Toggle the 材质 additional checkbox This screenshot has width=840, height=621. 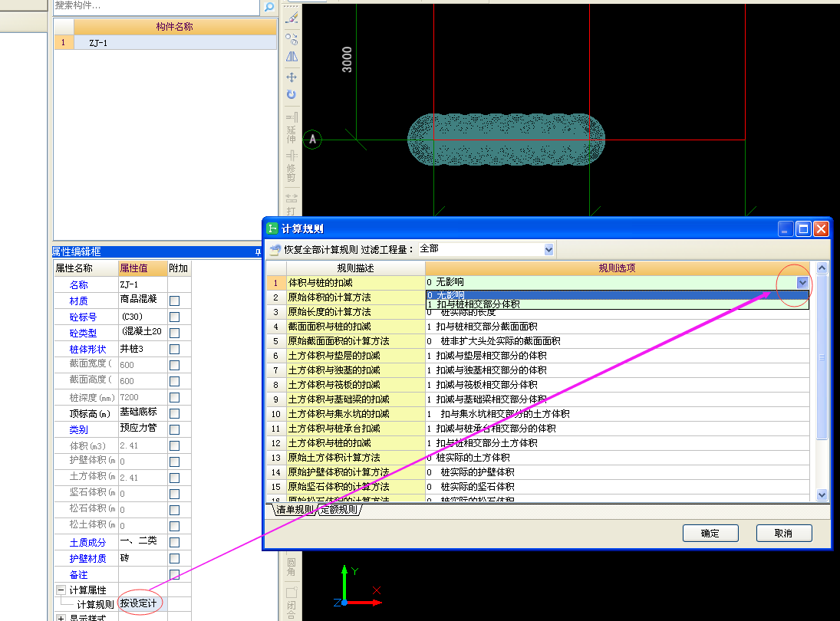click(174, 301)
